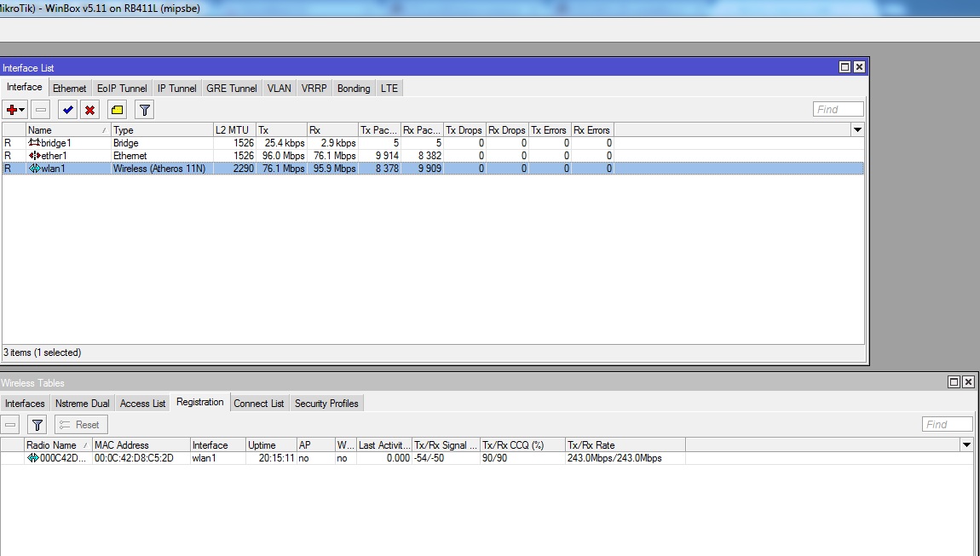Open the Wireless Tables filter funnel
980x556 pixels.
click(x=37, y=425)
